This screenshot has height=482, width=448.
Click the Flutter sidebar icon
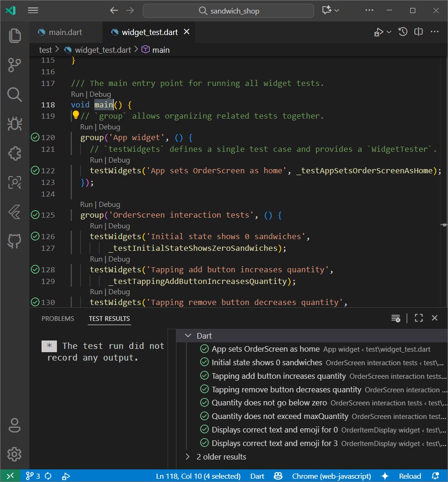14,212
